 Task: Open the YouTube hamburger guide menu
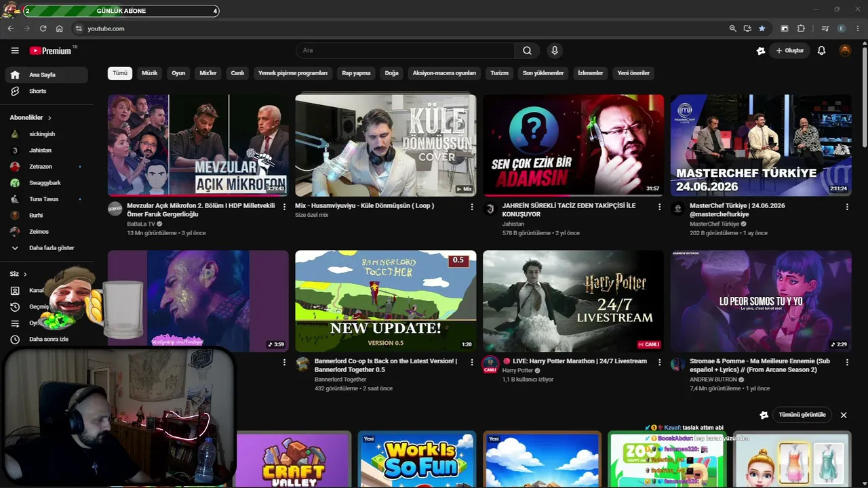[15, 51]
